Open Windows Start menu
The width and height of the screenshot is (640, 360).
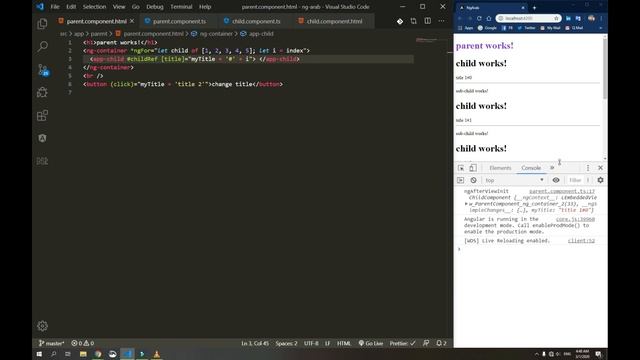(x=39, y=354)
